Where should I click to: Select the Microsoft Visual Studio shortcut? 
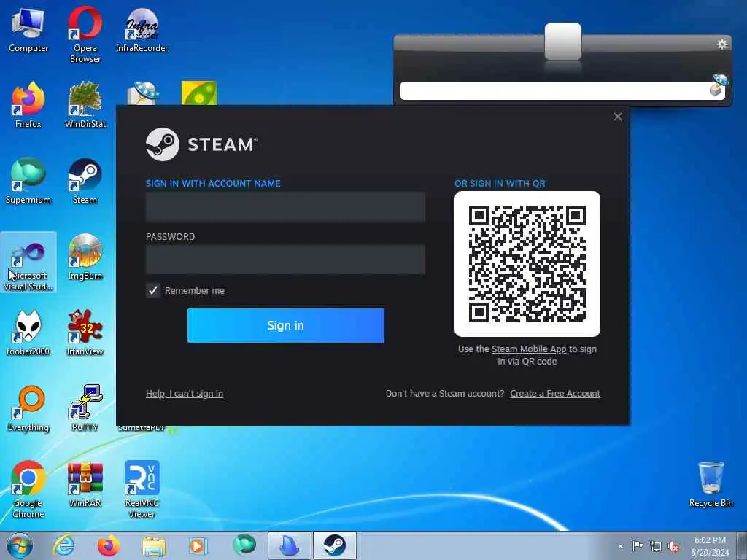tap(28, 262)
